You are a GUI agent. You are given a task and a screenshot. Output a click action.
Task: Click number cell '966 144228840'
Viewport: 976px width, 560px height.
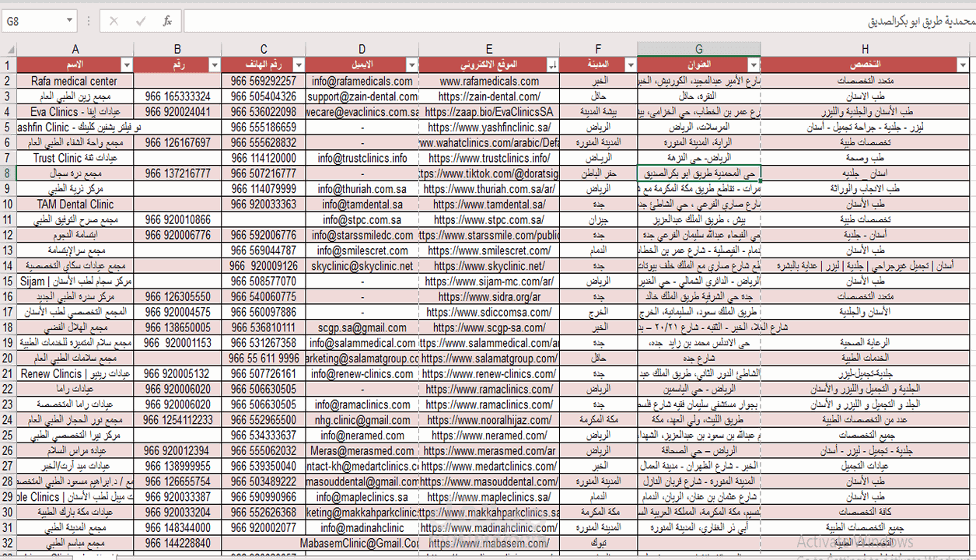pos(177,544)
